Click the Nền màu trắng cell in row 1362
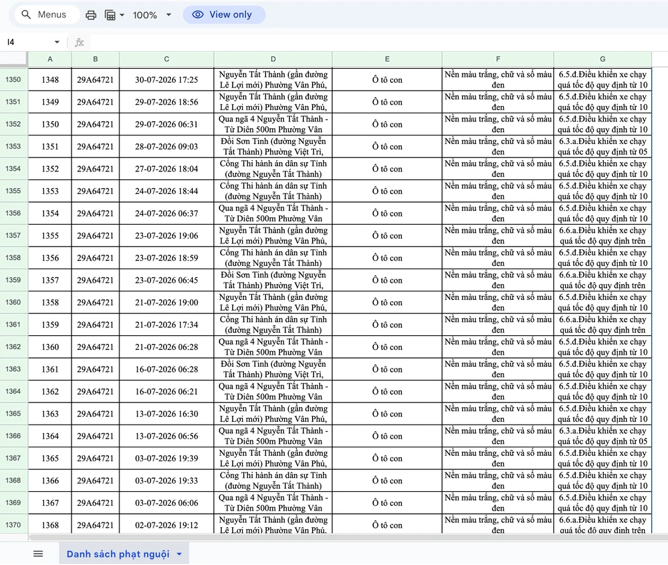This screenshot has width=668, height=565. tap(498, 347)
